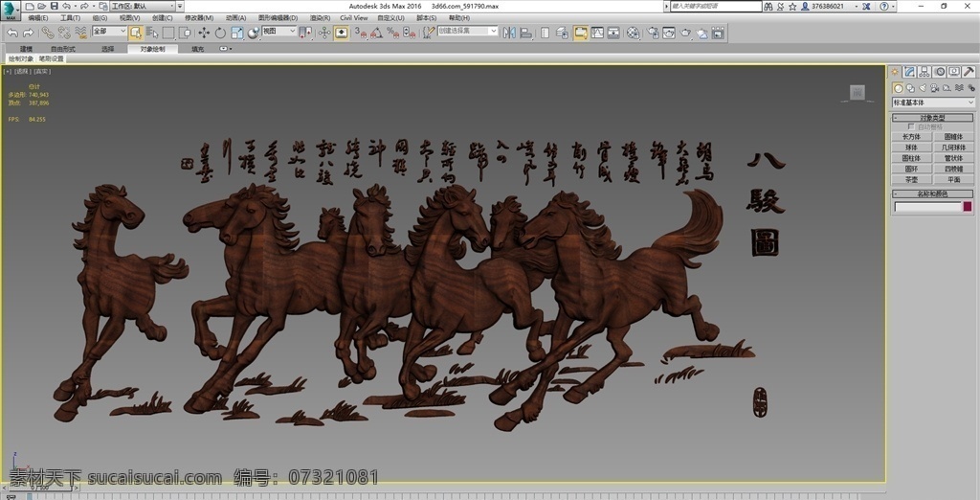Open the Material Editor

tap(634, 33)
